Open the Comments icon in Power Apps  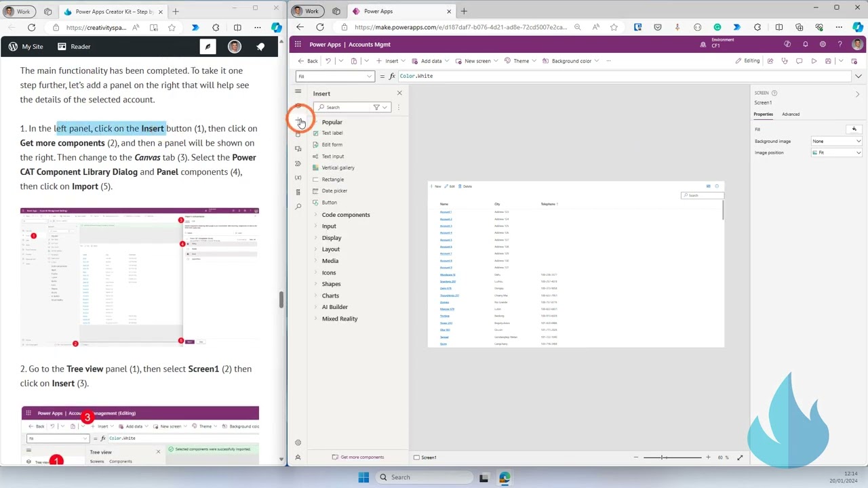point(800,61)
